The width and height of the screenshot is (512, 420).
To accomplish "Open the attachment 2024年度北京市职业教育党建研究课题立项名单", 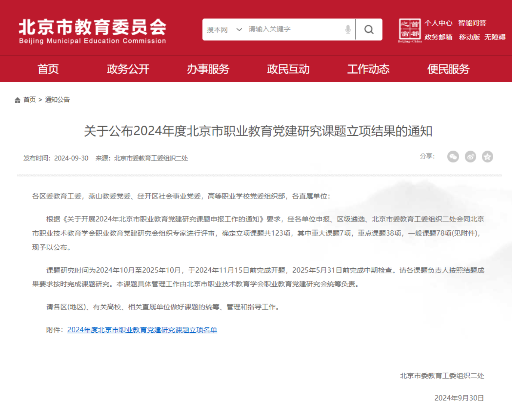I will [142, 330].
